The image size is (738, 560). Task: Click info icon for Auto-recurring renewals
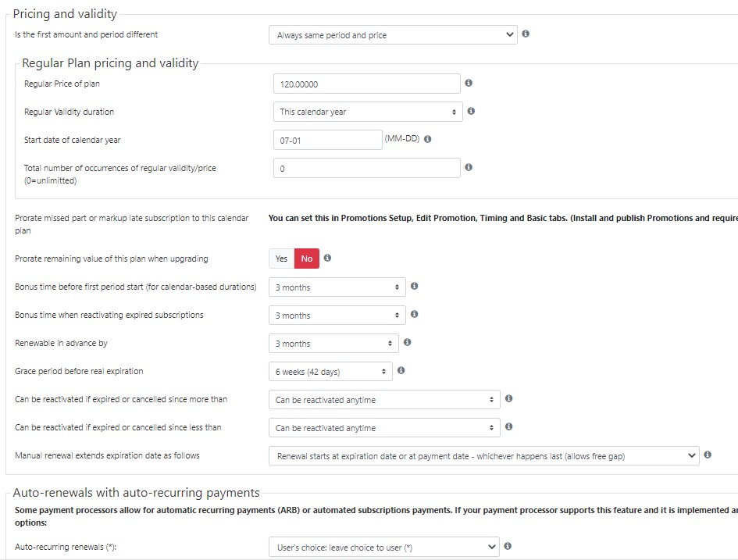tap(508, 546)
